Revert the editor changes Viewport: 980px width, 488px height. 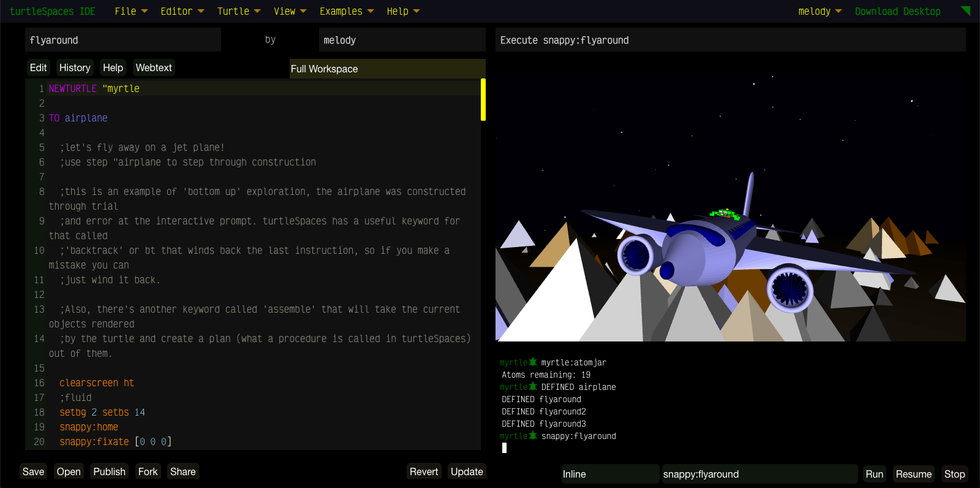pos(424,471)
